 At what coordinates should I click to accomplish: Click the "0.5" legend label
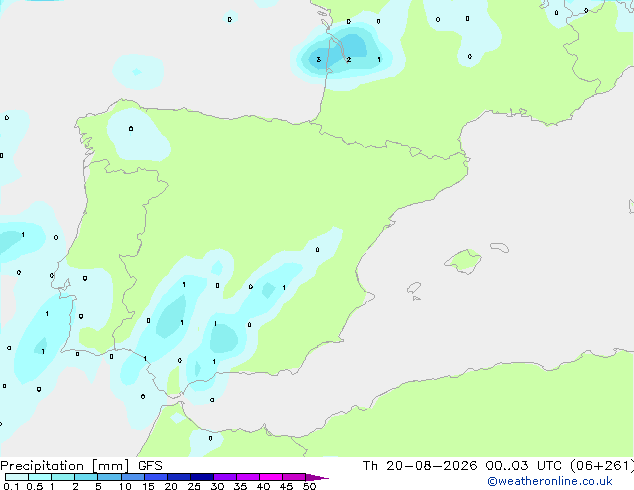coord(35,486)
